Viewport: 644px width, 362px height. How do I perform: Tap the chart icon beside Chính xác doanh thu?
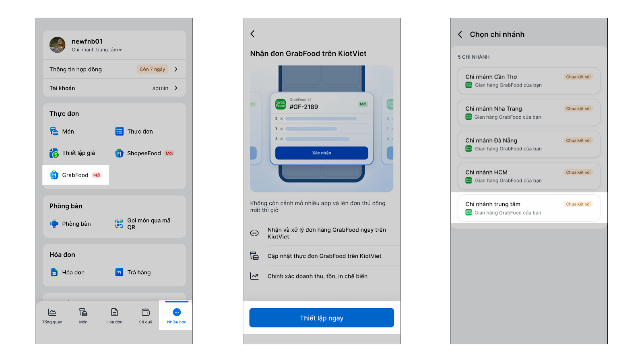254,276
